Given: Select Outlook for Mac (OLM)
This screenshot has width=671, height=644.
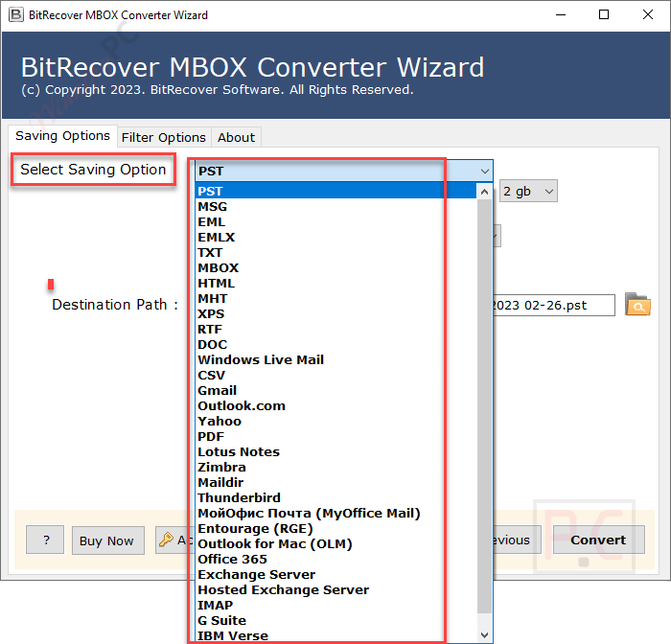Looking at the screenshot, I should (335, 544).
